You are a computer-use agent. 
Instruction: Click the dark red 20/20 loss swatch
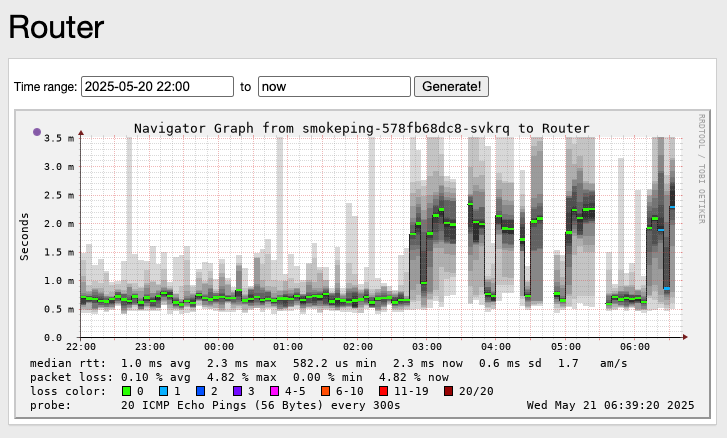[449, 391]
